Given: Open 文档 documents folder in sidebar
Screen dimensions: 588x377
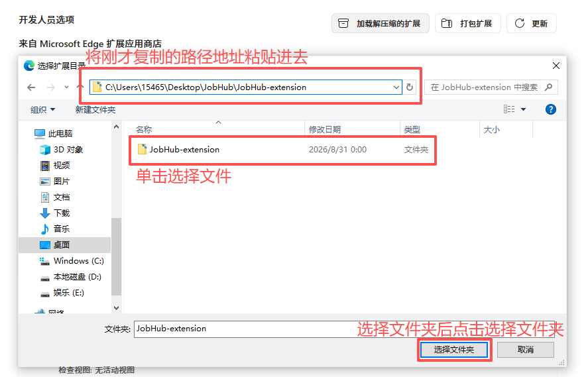Looking at the screenshot, I should 55,197.
